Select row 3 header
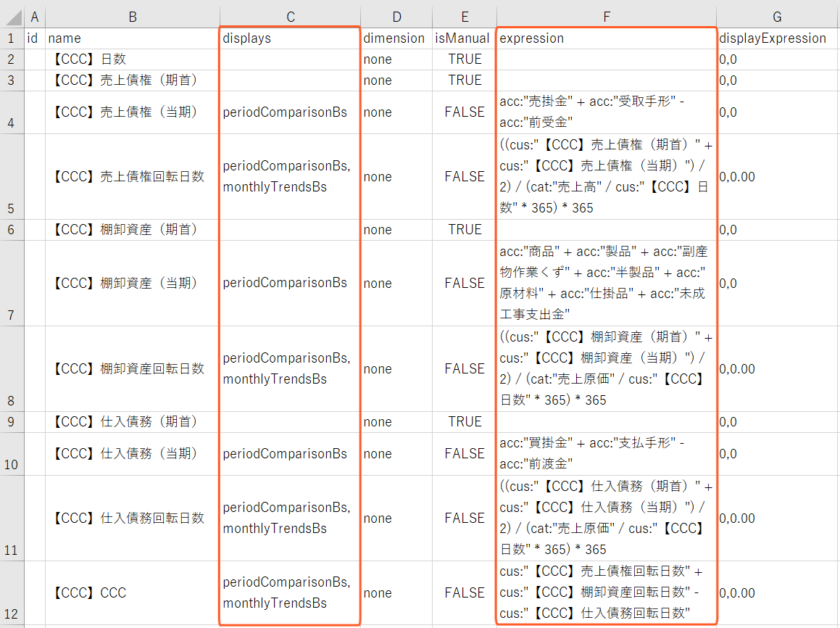 pos(12,80)
